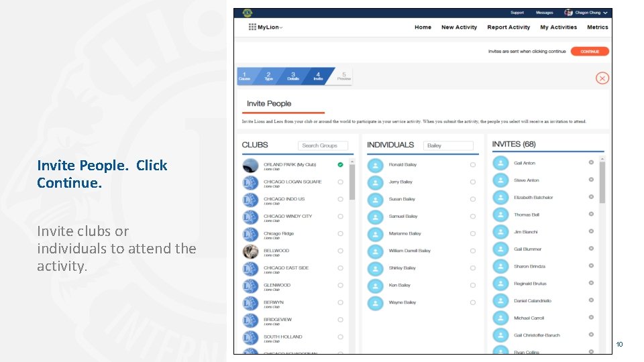Go to step 3 Details
The image size is (644, 362).
pyautogui.click(x=293, y=76)
